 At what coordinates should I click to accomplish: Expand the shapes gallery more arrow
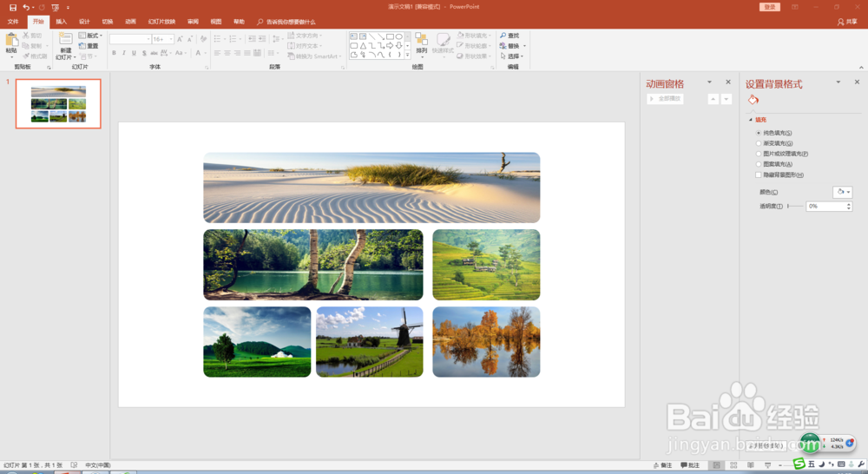click(407, 55)
